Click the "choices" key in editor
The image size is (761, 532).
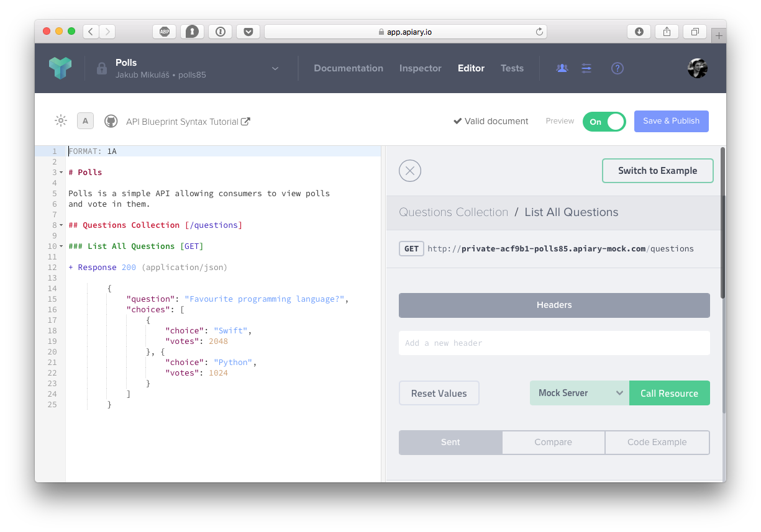coord(148,310)
